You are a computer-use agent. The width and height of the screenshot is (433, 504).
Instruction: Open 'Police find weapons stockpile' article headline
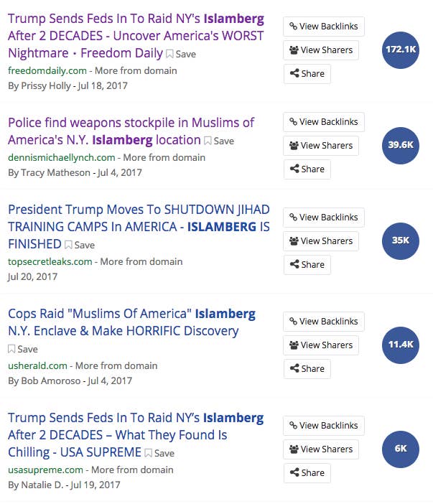pos(131,131)
